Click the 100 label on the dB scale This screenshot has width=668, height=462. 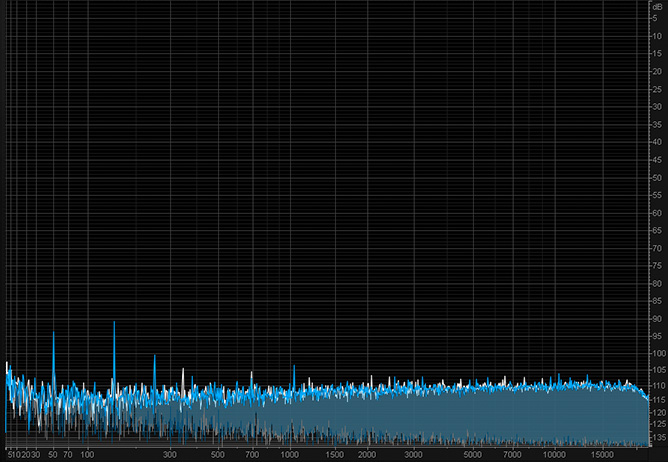tap(656, 353)
